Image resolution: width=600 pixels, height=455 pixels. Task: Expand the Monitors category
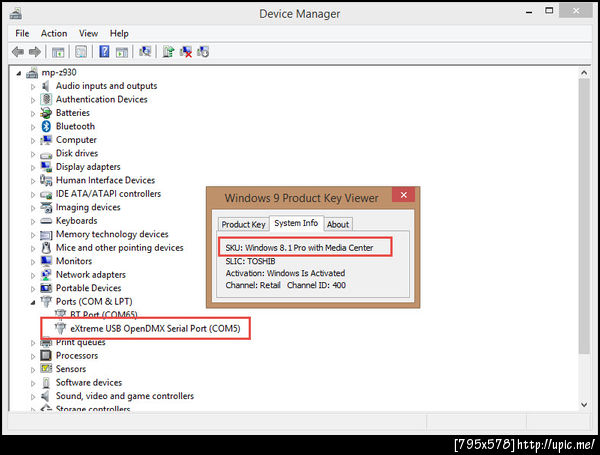coord(33,262)
